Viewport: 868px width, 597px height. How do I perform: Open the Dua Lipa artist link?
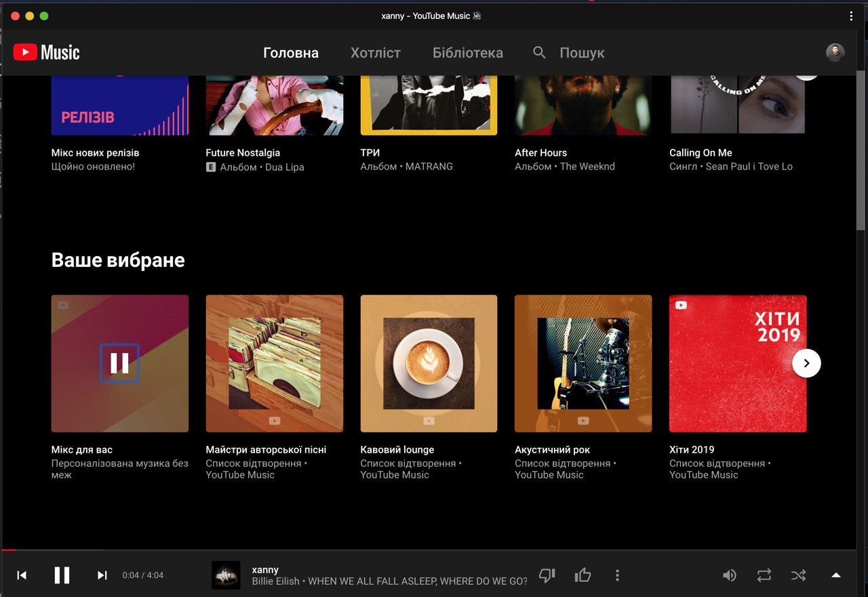[x=284, y=167]
